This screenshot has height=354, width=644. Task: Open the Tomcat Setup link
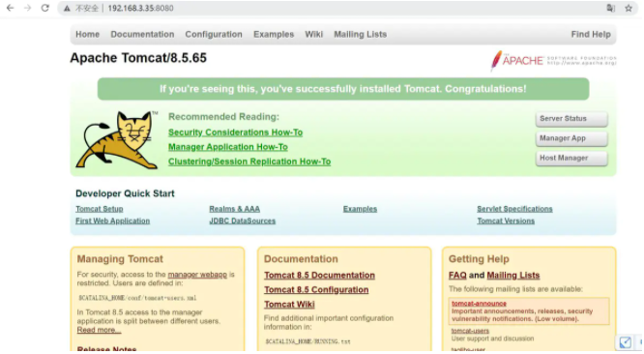[100, 209]
